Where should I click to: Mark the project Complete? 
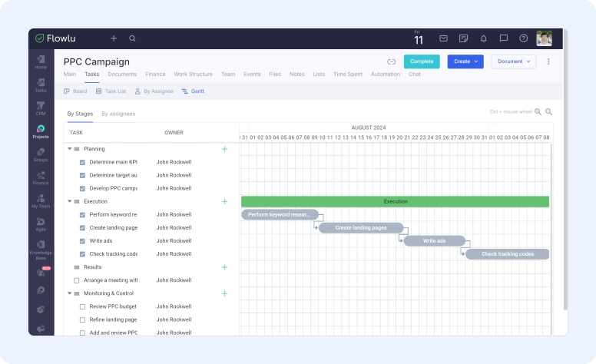point(422,61)
